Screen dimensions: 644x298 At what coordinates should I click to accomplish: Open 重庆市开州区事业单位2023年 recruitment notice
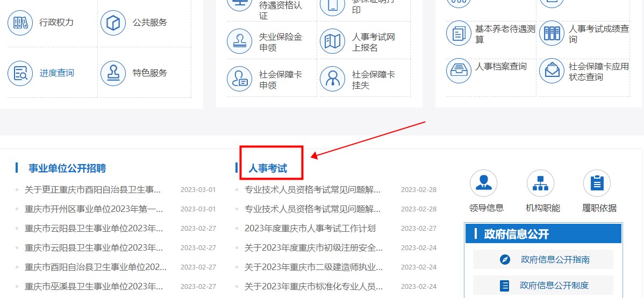pyautogui.click(x=94, y=209)
